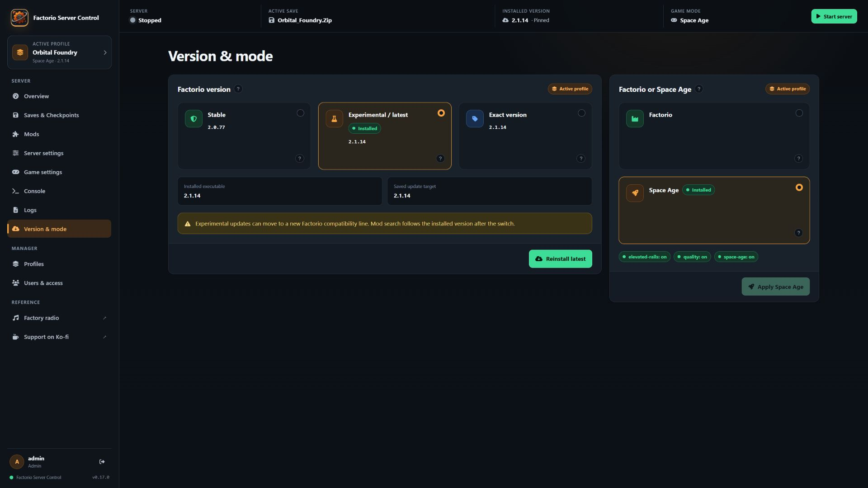Open the Console page
Screen dimensions: 868x488
59,191
